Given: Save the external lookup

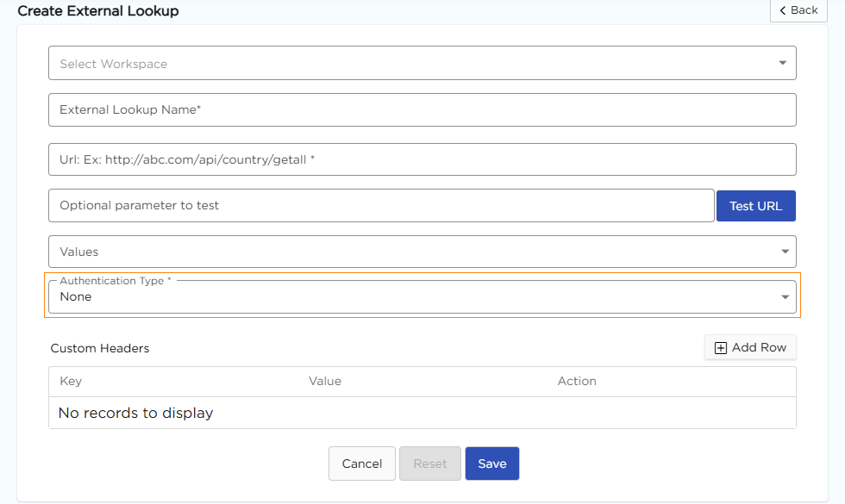Looking at the screenshot, I should click(x=492, y=464).
